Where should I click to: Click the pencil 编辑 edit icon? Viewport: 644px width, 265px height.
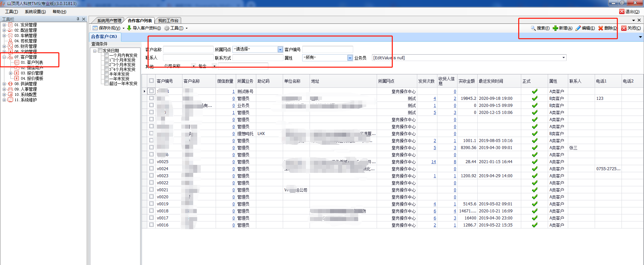(578, 28)
